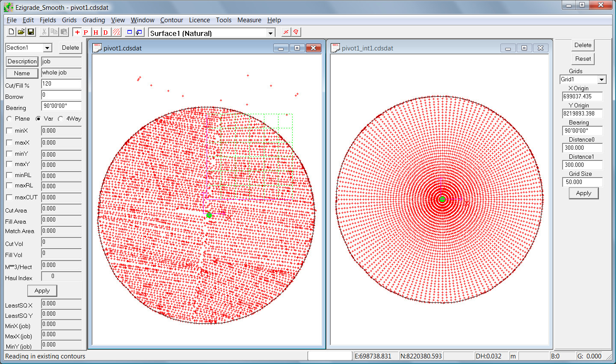
Task: Save the job with the floppy disk icon
Action: pos(31,32)
